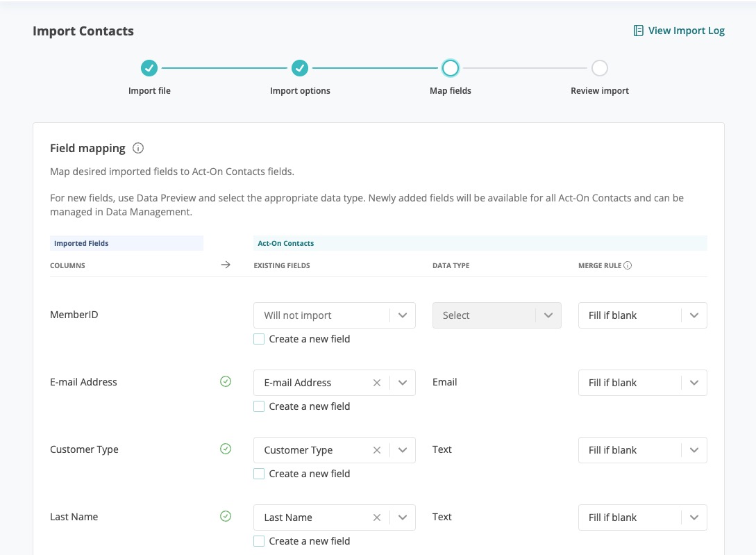Click the MERGE RULE column header
This screenshot has width=756, height=555.
[600, 265]
